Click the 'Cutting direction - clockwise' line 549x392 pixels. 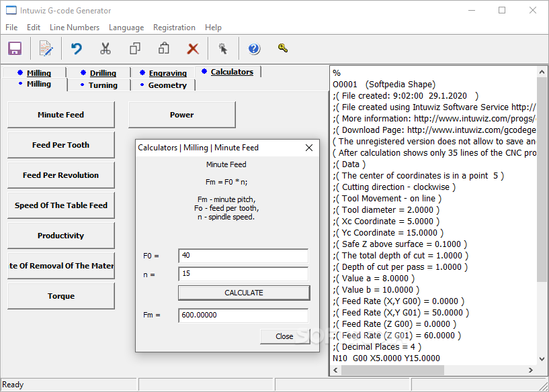[x=394, y=187]
